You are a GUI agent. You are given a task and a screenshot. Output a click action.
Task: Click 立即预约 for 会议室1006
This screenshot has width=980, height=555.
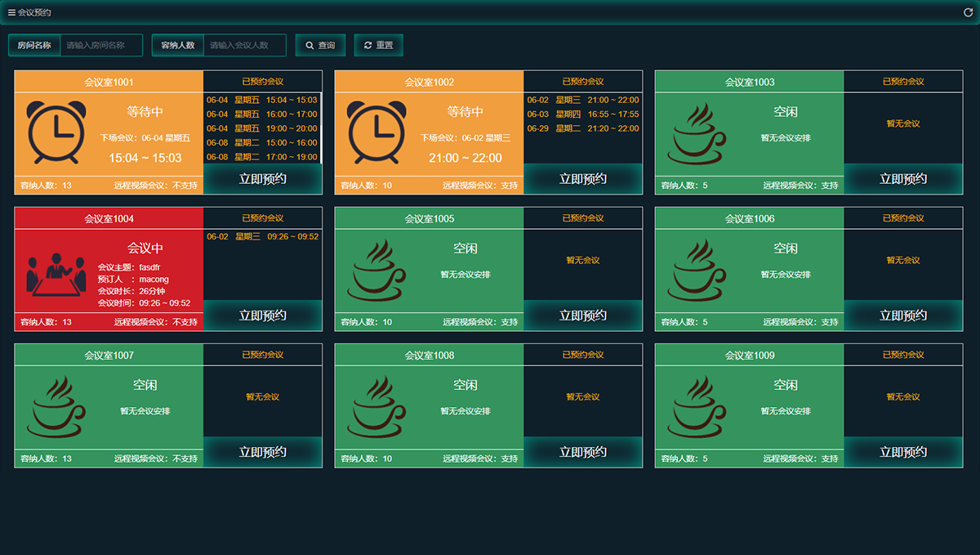[903, 316]
